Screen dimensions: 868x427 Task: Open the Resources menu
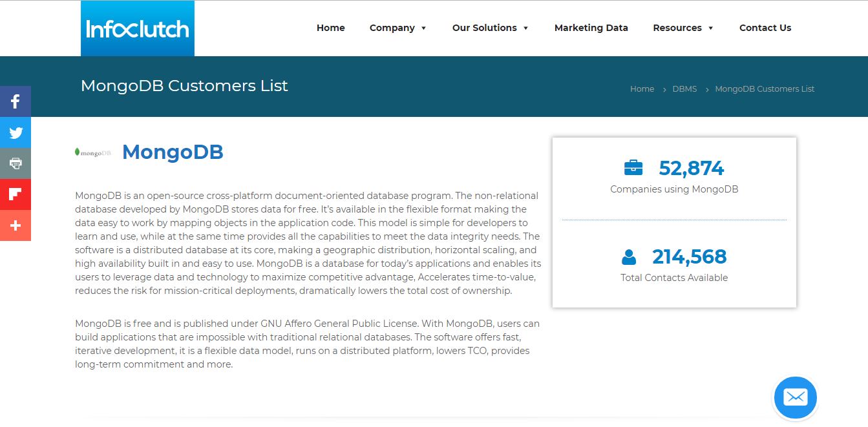point(677,28)
